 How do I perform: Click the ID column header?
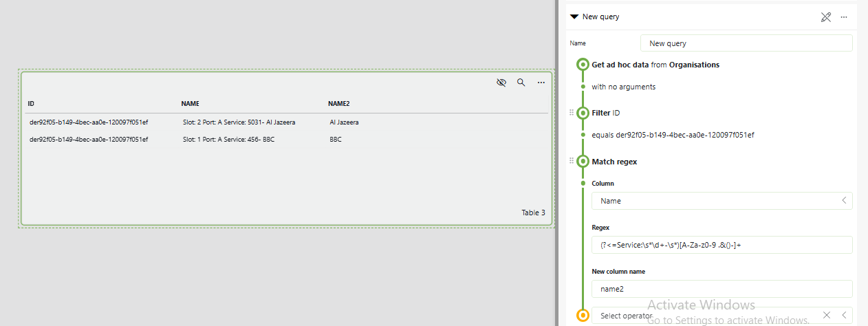coord(31,104)
